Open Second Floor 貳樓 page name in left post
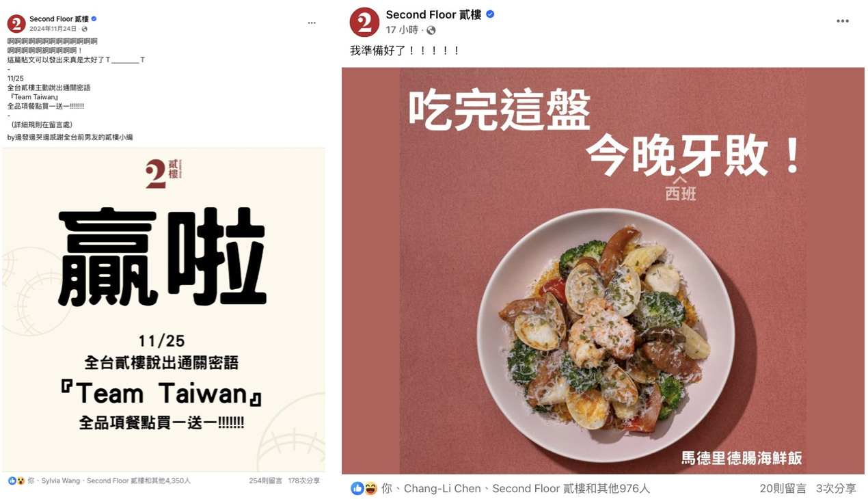 tap(59, 19)
